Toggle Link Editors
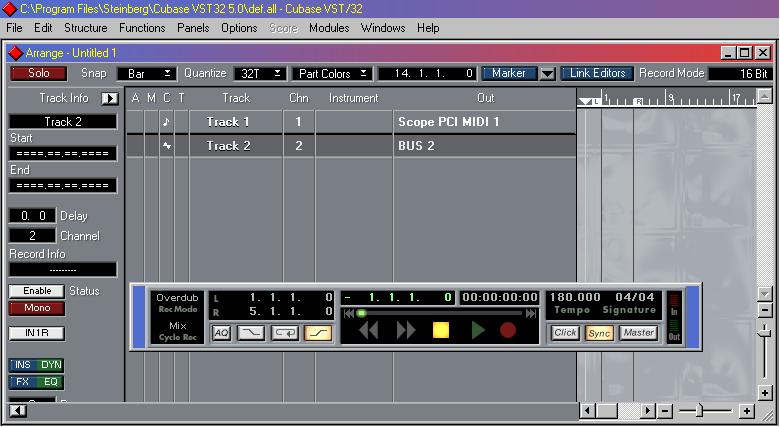Viewport: 780px width, 427px height. (x=597, y=73)
